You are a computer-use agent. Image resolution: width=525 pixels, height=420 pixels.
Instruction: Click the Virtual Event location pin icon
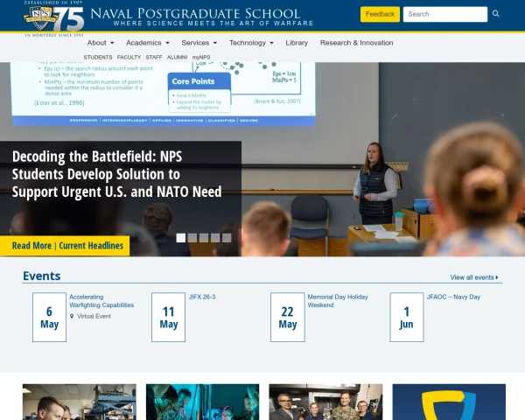[x=72, y=316]
